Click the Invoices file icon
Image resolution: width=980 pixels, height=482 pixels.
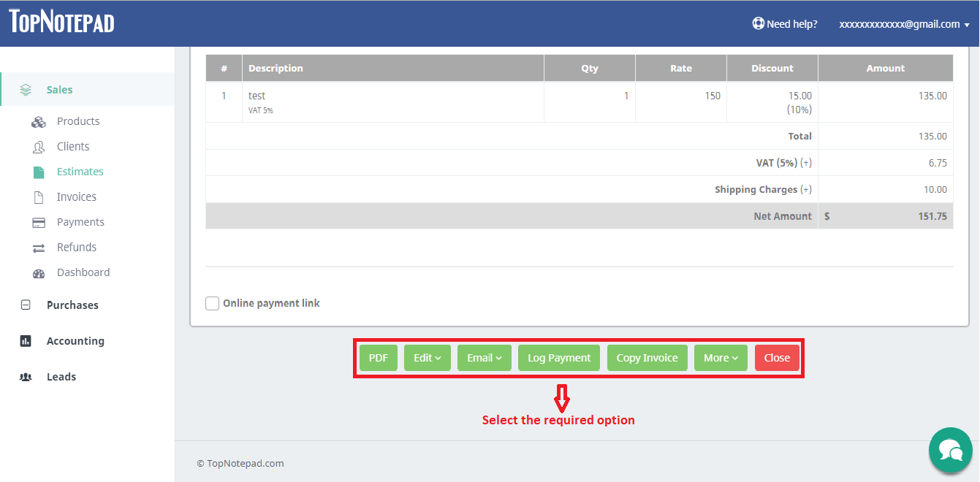point(39,197)
